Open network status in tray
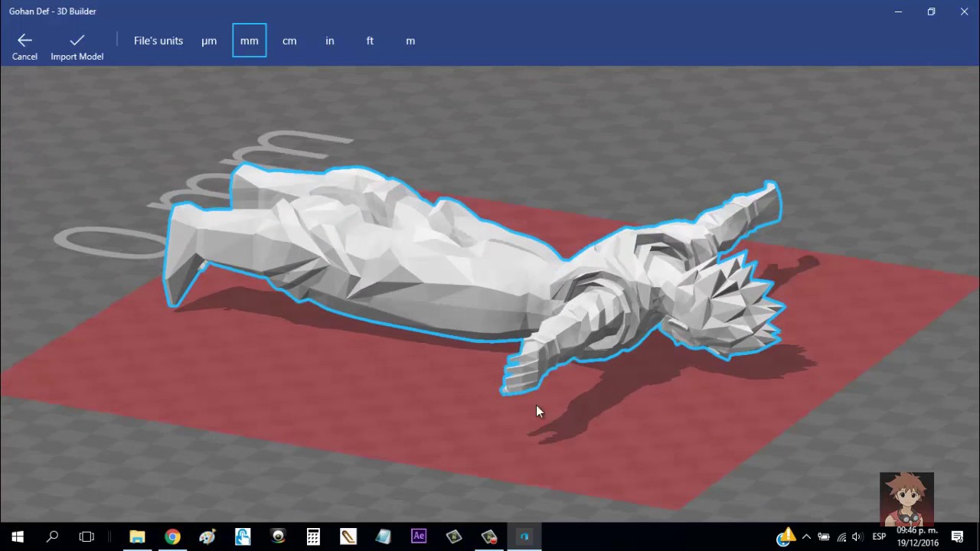The image size is (980, 551). pyautogui.click(x=841, y=536)
